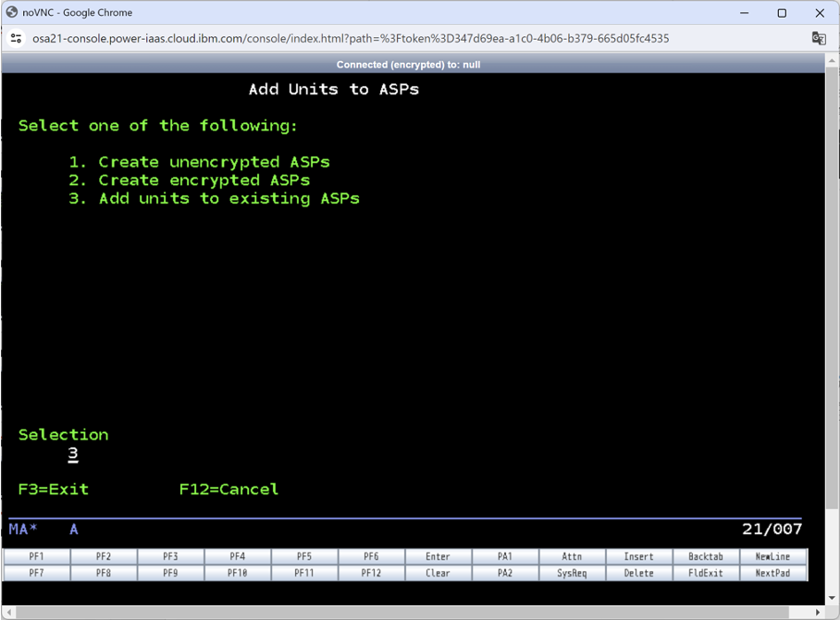Click the Delete keypad button

(639, 573)
